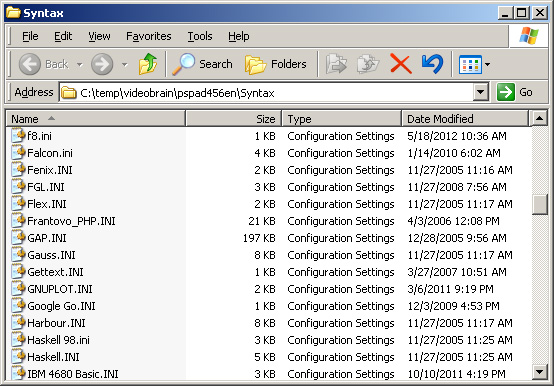554x386 pixels.
Task: Select the FGL.INI file icon
Action: (18, 186)
